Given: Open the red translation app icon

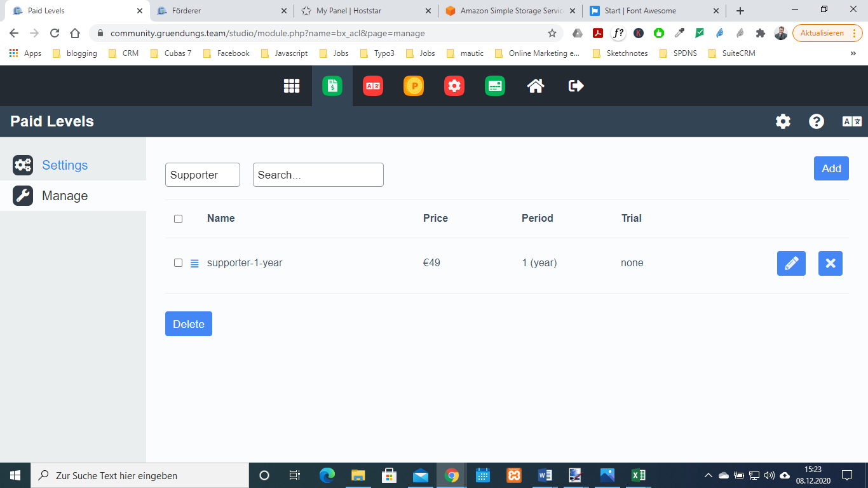Looking at the screenshot, I should pos(373,86).
